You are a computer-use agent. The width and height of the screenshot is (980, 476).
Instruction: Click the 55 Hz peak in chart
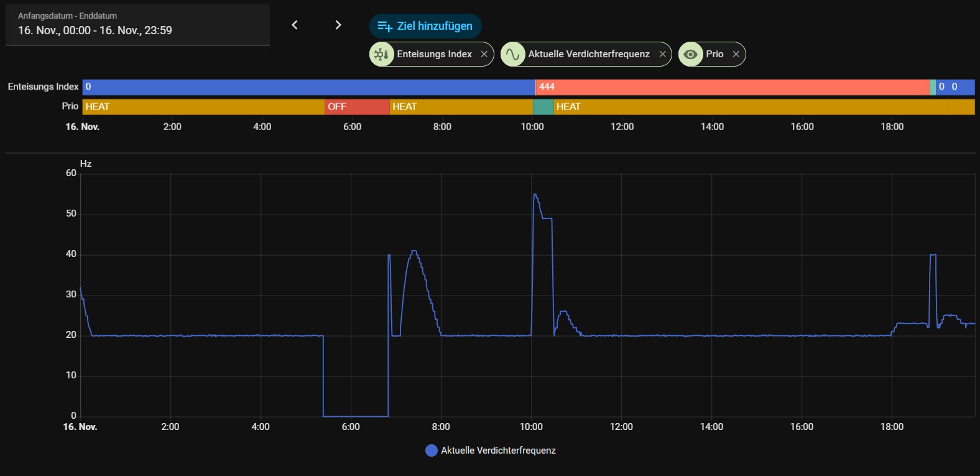click(x=535, y=195)
